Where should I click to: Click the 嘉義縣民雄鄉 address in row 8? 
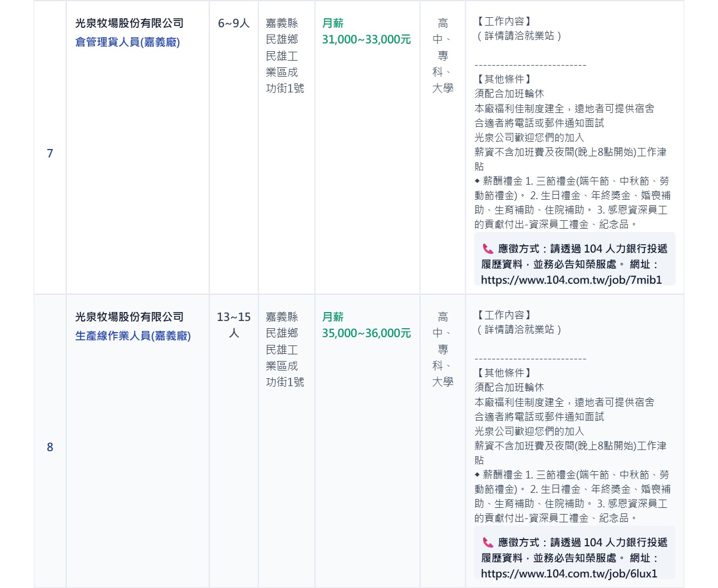point(285,349)
